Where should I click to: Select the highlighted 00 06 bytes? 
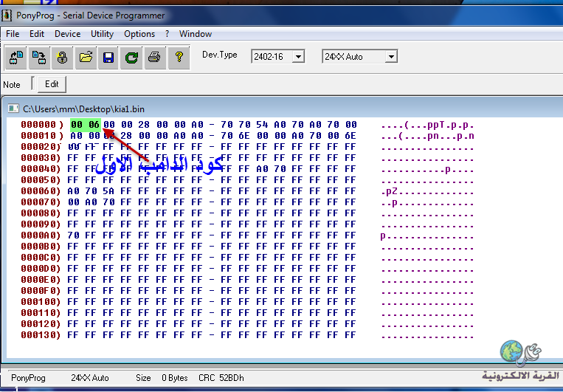coord(86,125)
